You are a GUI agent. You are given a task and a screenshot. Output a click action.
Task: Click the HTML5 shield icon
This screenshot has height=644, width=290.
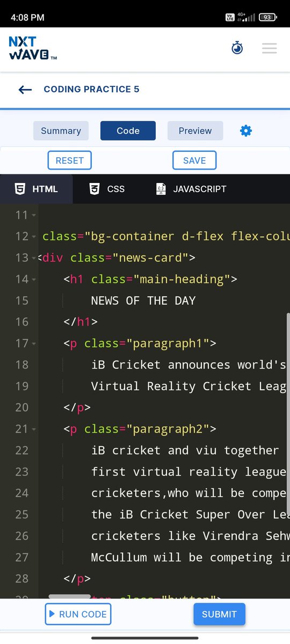pos(20,189)
